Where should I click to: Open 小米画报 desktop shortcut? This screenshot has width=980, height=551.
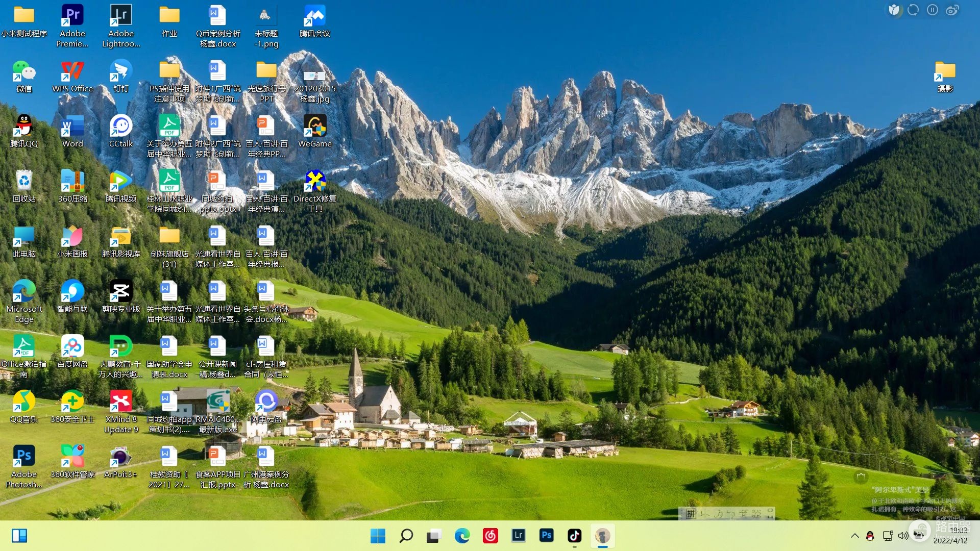pos(72,242)
